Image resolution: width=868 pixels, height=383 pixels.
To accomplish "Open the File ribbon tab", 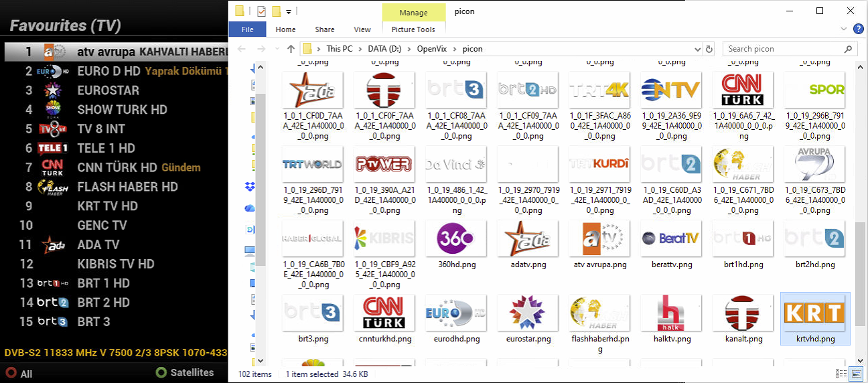I will coord(247,29).
